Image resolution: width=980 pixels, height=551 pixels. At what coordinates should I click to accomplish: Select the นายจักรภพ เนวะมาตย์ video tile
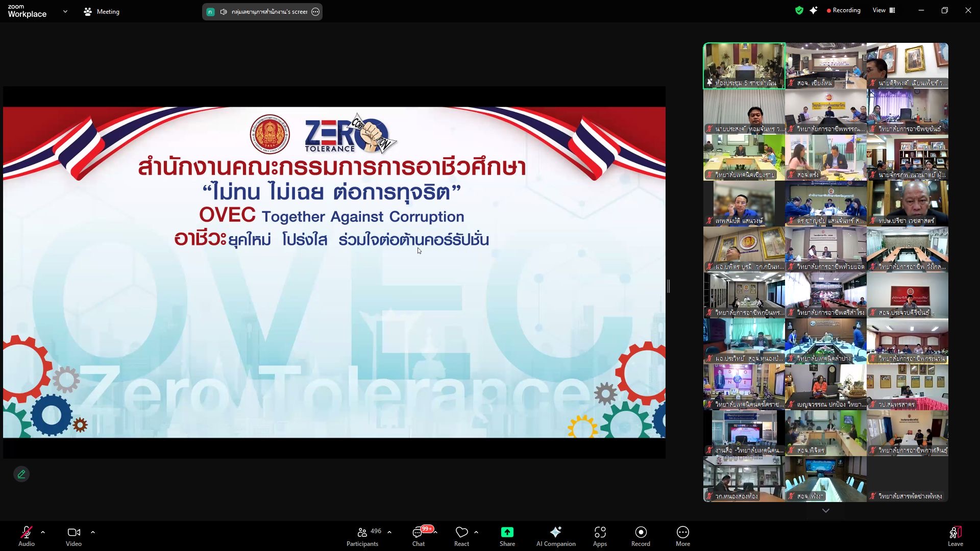908,158
